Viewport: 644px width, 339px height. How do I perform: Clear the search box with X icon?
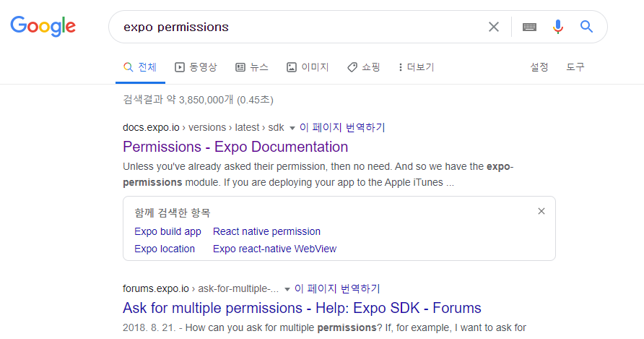click(x=494, y=27)
